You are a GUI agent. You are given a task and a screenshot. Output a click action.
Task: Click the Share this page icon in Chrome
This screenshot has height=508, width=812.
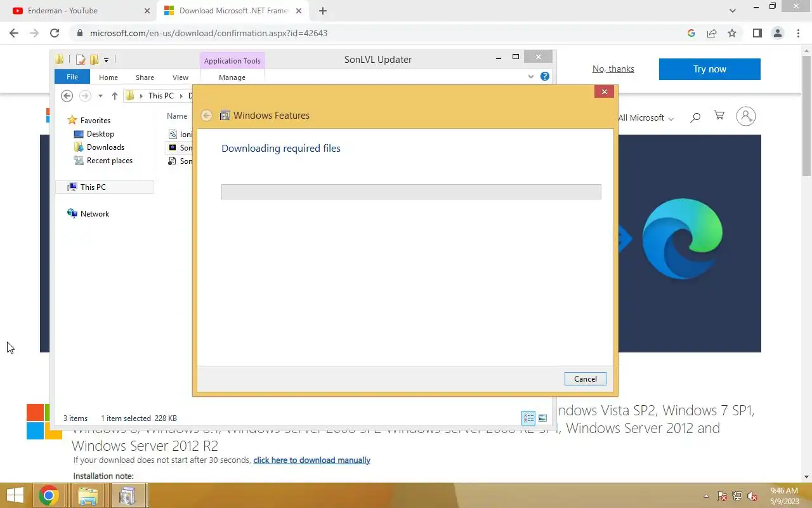pos(712,33)
